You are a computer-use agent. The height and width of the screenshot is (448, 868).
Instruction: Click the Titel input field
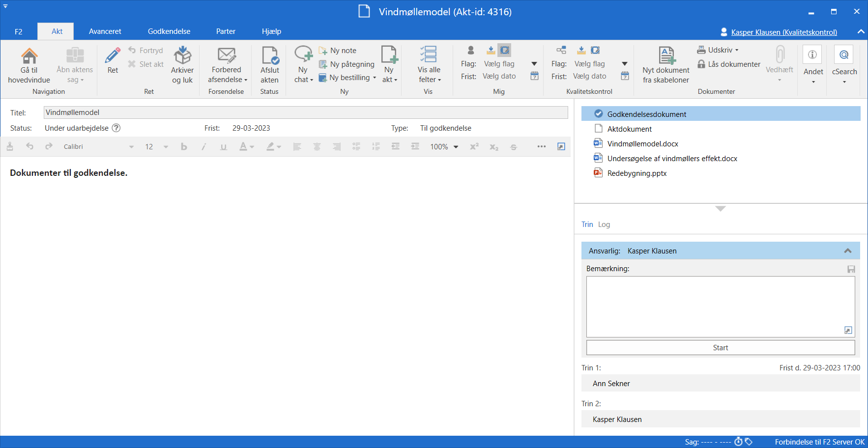coord(306,112)
